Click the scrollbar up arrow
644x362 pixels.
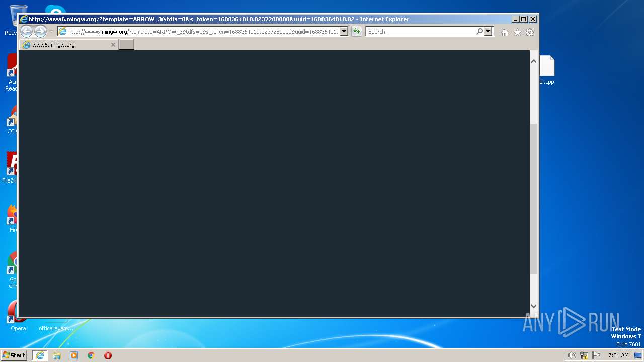(x=534, y=61)
